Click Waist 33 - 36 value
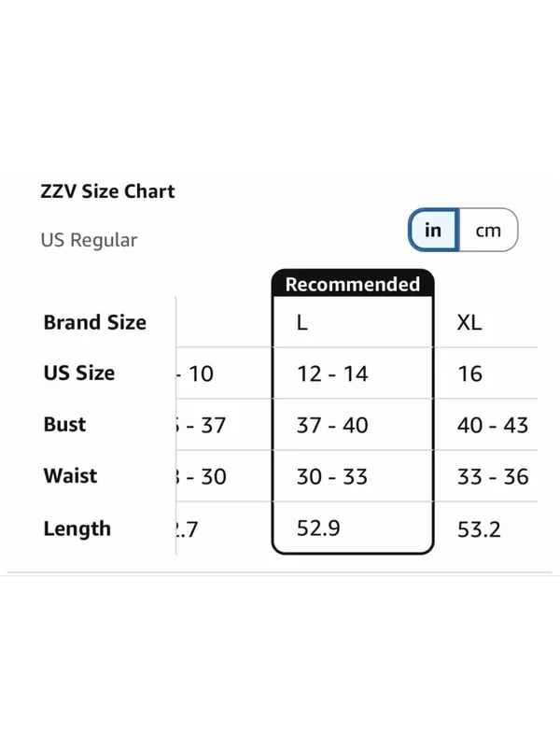 pos(493,477)
